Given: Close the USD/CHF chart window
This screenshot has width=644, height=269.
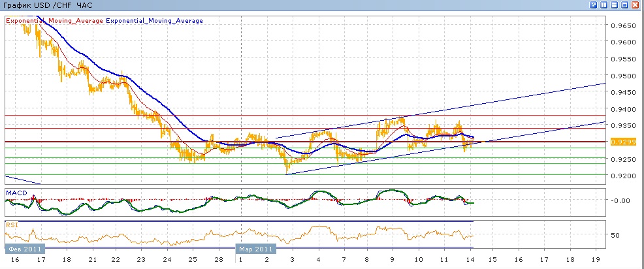Looking at the screenshot, I should [636, 5].
